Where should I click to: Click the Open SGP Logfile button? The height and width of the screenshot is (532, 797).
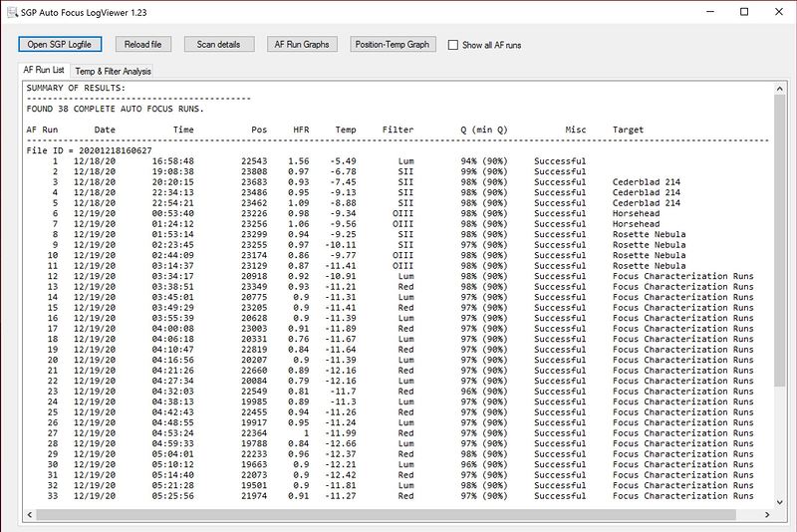click(x=60, y=44)
